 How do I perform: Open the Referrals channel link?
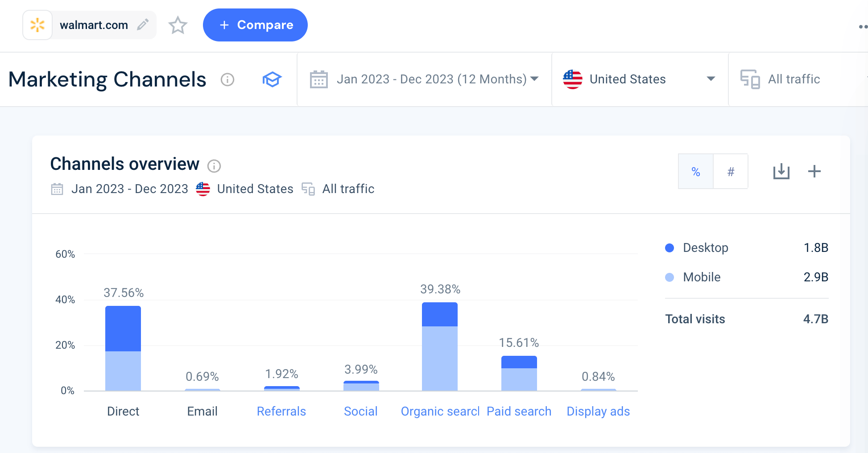281,411
